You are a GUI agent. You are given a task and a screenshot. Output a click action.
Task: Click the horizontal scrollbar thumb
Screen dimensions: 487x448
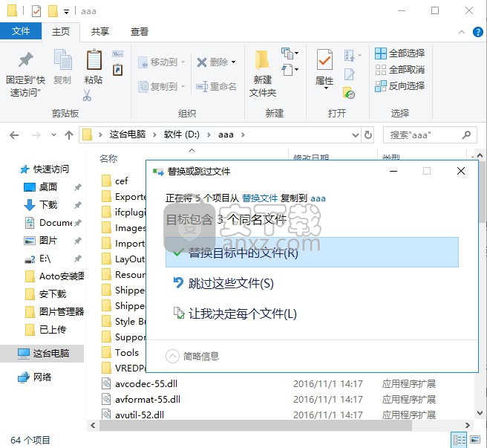[x=255, y=425]
